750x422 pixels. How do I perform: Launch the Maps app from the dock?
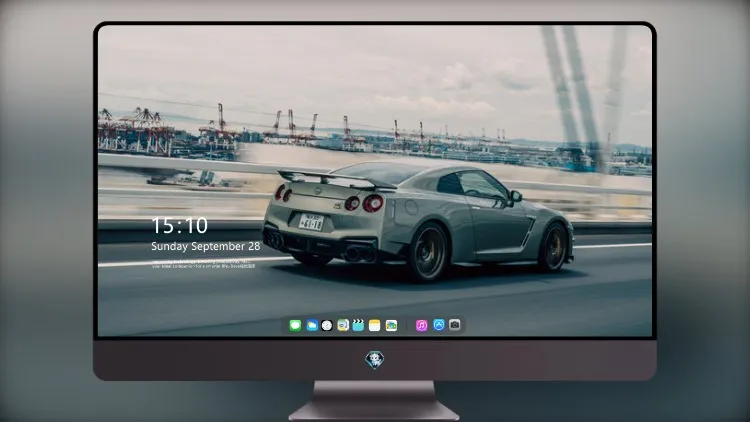point(343,325)
